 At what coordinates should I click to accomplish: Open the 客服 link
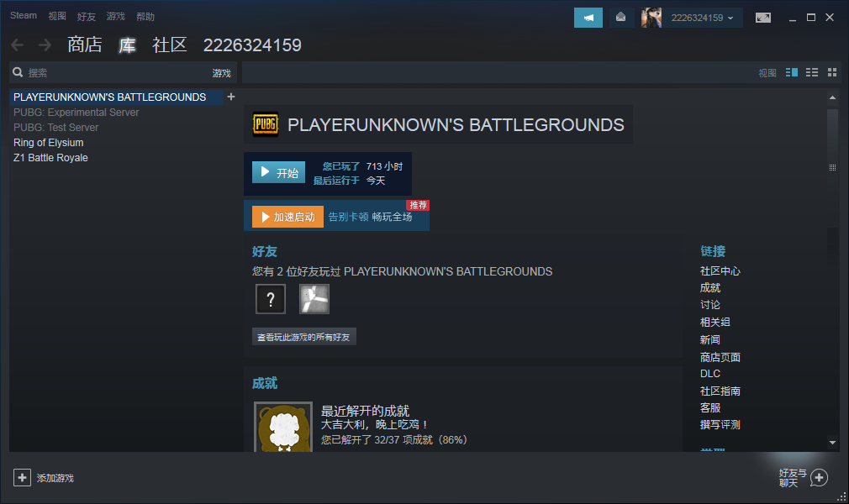click(709, 407)
